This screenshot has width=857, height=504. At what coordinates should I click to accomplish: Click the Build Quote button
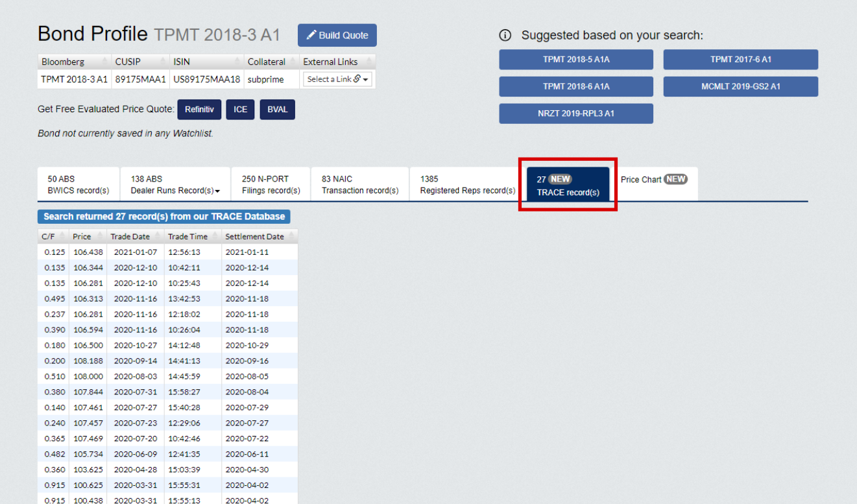337,36
